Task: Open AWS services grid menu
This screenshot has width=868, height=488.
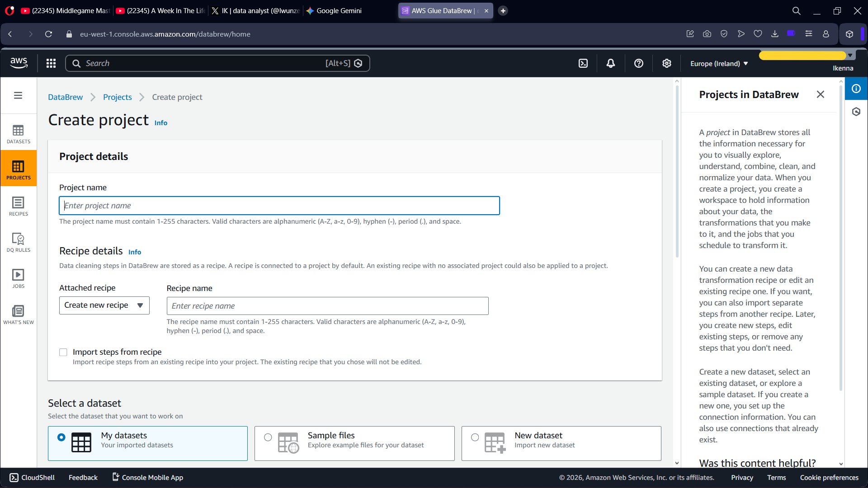Action: [x=51, y=63]
